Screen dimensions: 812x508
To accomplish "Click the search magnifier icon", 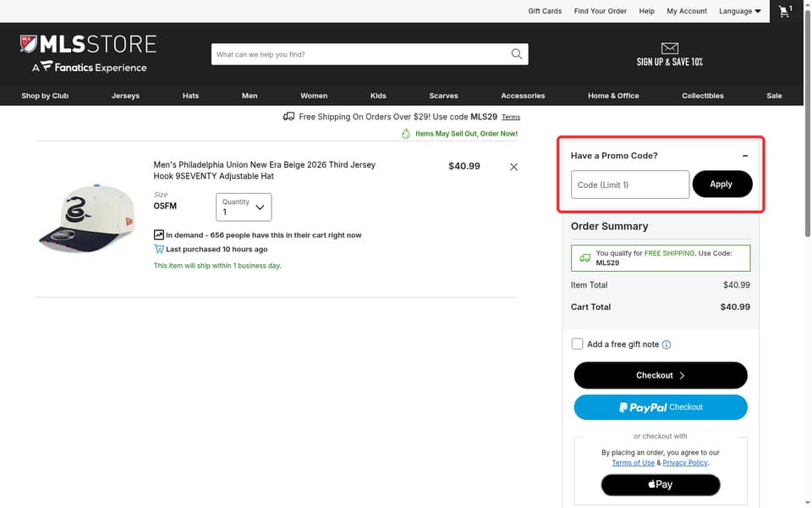I will (x=516, y=54).
